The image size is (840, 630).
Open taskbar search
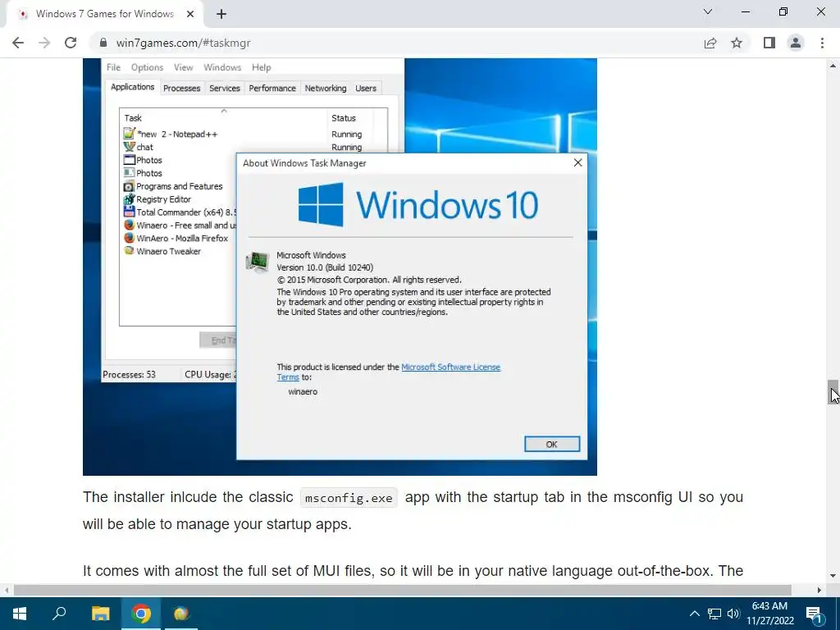(59, 614)
